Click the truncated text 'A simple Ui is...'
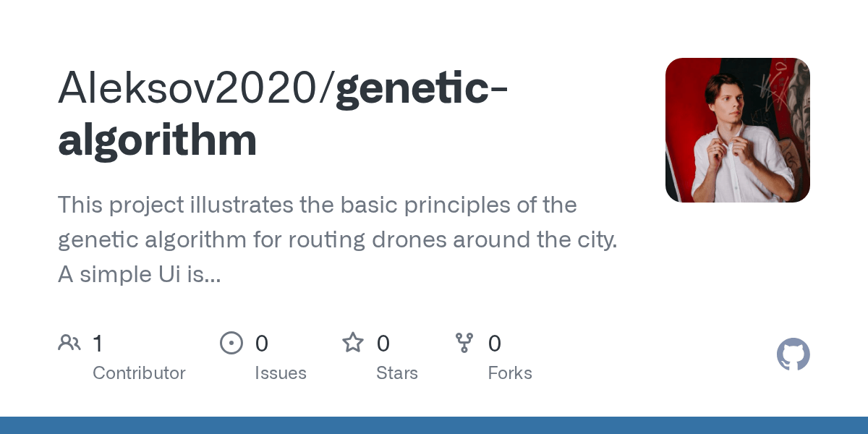 tap(139, 274)
